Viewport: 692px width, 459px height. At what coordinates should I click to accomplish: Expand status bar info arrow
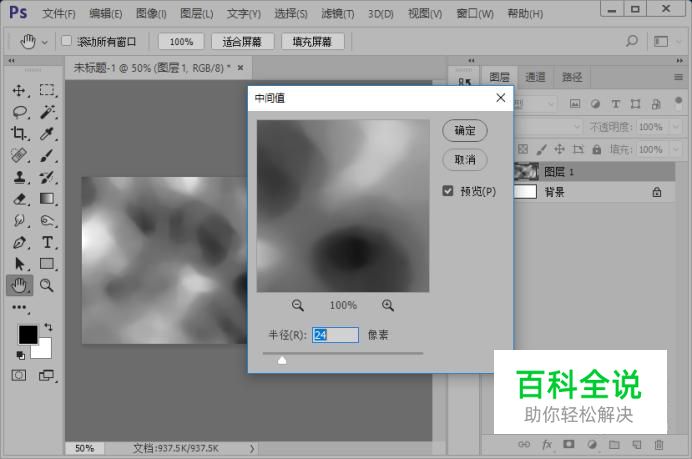pyautogui.click(x=252, y=448)
